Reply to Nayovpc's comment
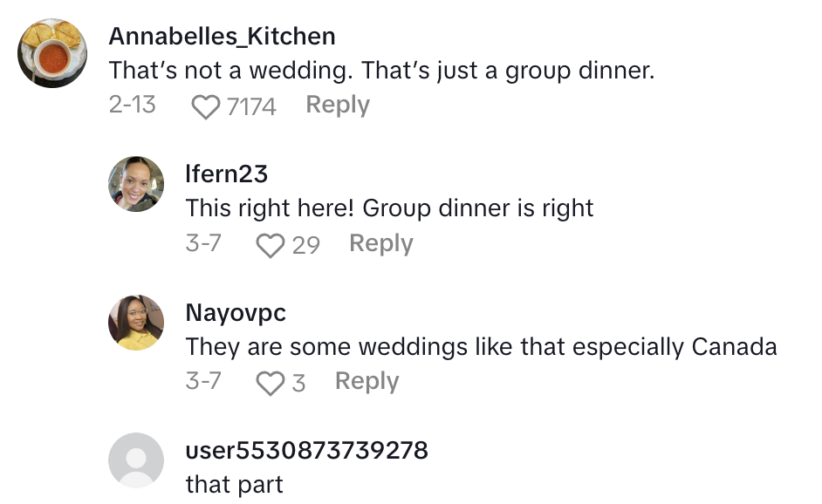Viewport: 822px width, 504px height. point(366,382)
